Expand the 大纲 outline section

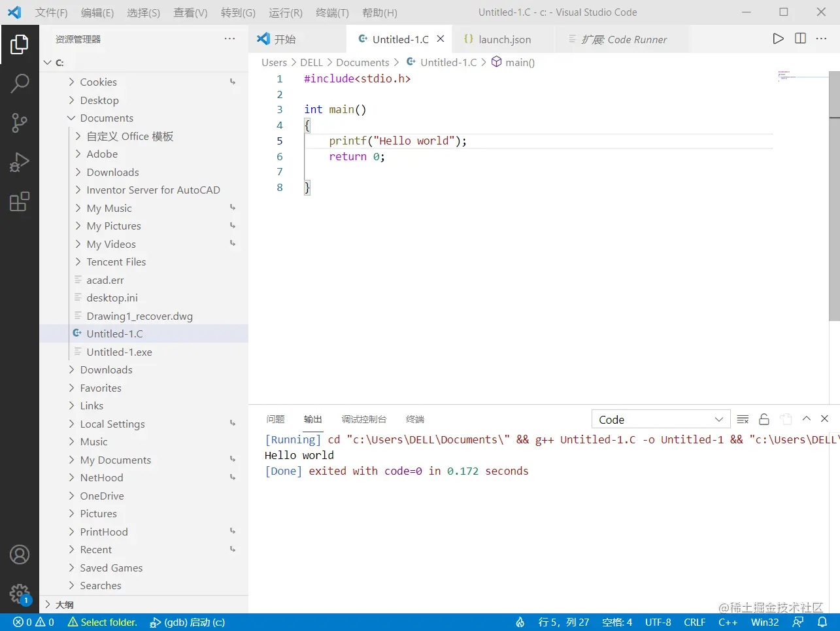(x=64, y=605)
